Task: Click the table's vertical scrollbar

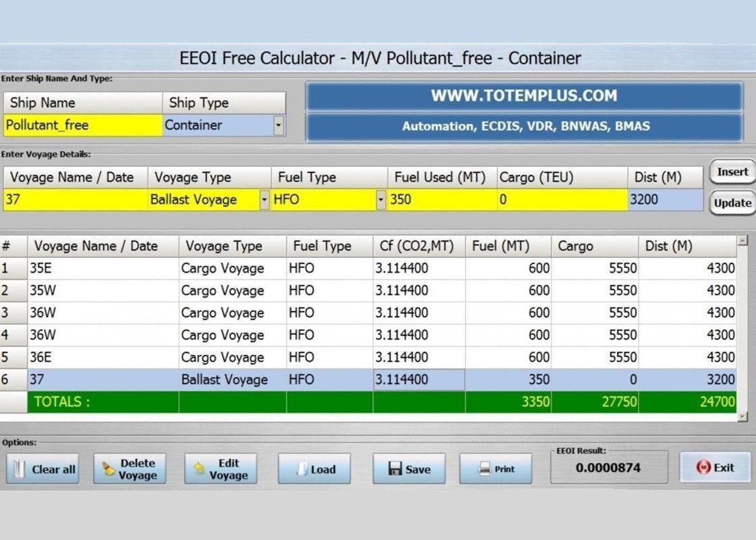Action: point(743,324)
